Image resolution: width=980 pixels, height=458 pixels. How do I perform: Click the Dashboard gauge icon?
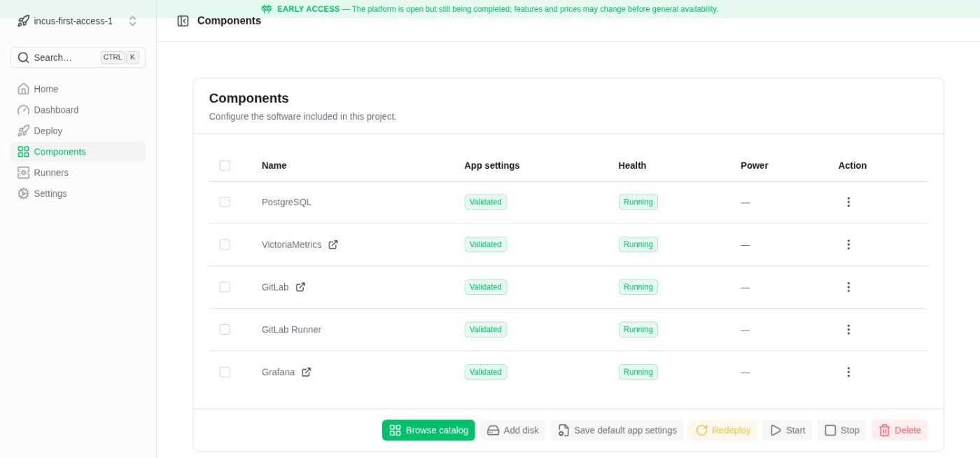(23, 110)
